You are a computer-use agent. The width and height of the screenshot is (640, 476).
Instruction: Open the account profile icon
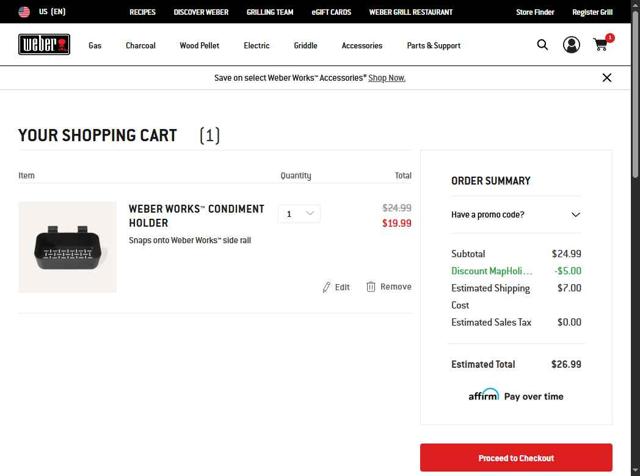point(571,45)
